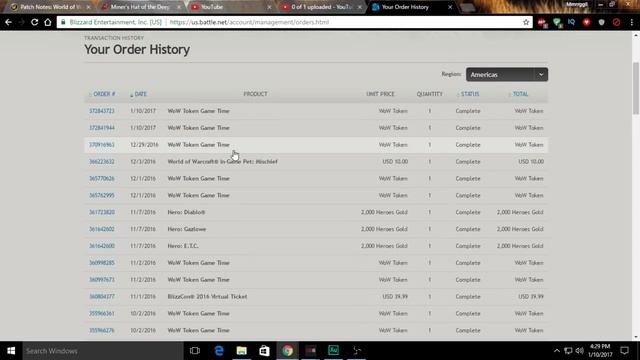The height and width of the screenshot is (360, 640).
Task: Open order 372841944
Action: [x=102, y=128]
